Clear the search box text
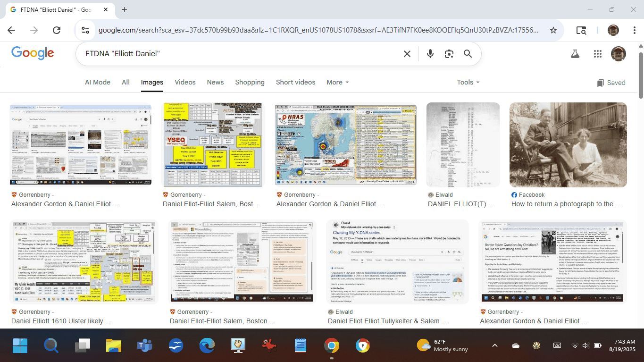This screenshot has width=644, height=362. coord(407,54)
